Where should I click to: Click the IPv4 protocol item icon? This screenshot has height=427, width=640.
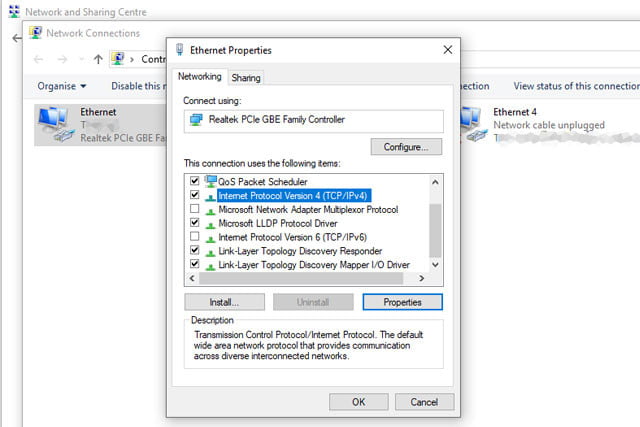point(210,197)
